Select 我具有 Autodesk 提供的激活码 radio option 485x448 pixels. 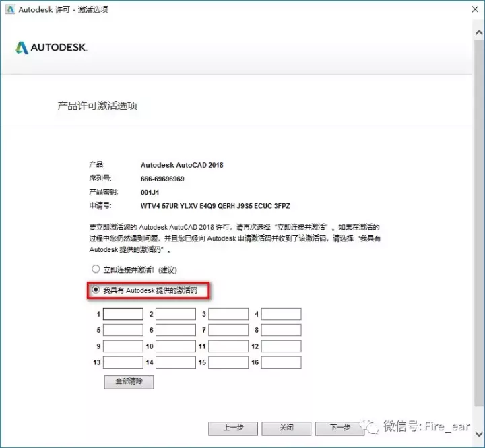[x=96, y=290]
